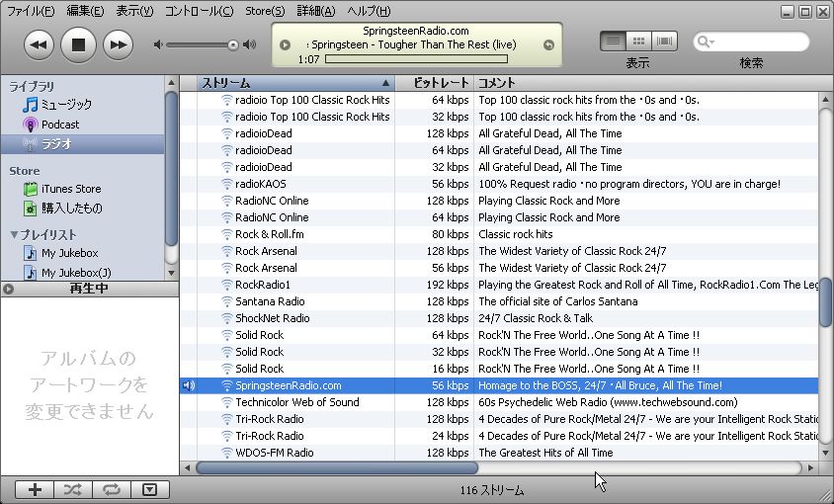The width and height of the screenshot is (834, 504).
Task: Click the stream list vertical scrollbar thumb
Action: point(825,301)
